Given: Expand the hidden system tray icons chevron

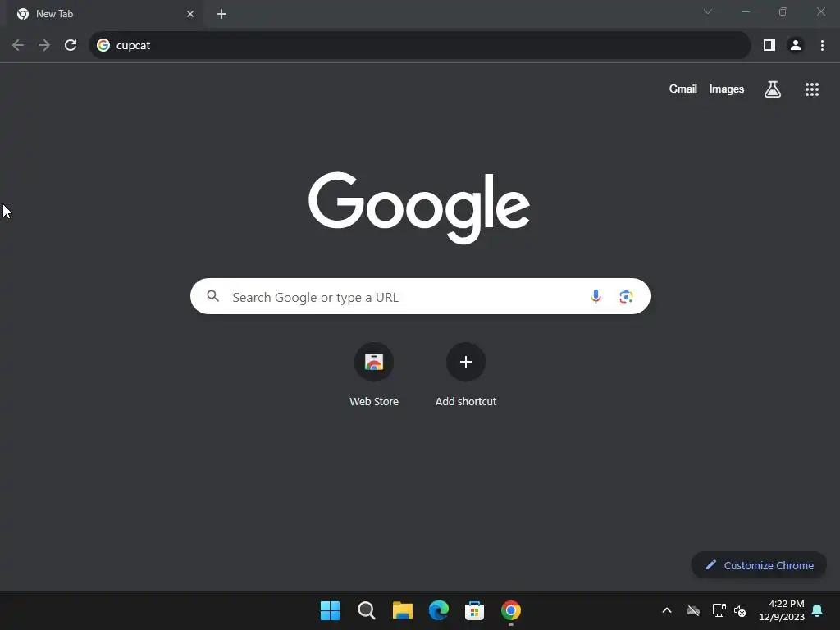Looking at the screenshot, I should point(667,610).
